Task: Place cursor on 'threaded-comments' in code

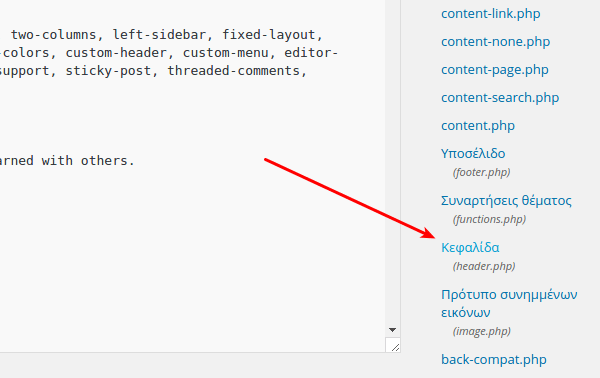Action: (x=233, y=71)
